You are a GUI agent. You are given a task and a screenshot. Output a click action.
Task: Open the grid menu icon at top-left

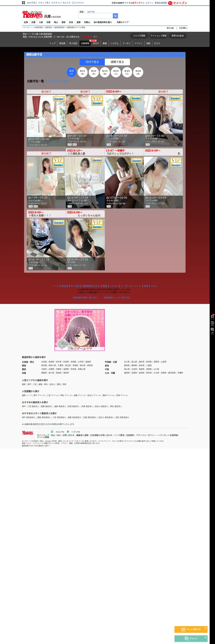coord(23,3)
